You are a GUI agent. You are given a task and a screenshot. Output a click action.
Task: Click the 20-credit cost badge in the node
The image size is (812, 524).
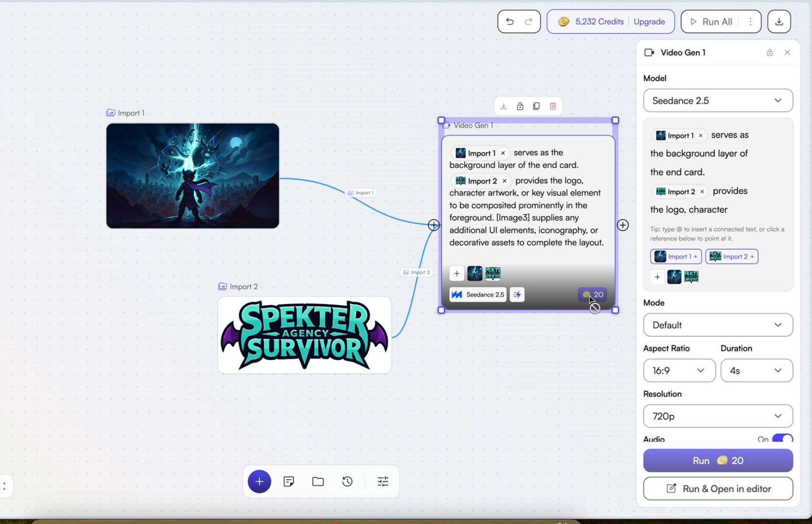pyautogui.click(x=592, y=295)
